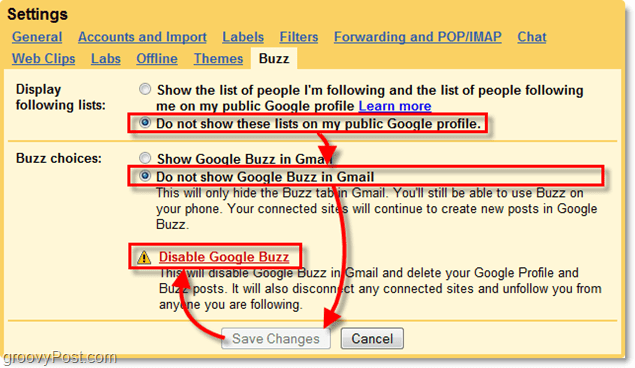Viewport: 635px width, 368px height.
Task: Select 'Do not show these lists' radio
Action: point(145,123)
